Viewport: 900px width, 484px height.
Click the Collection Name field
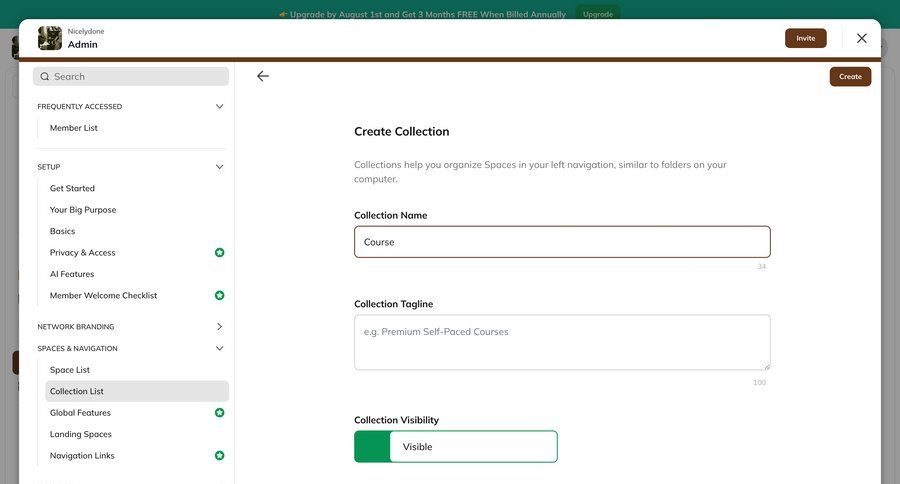pyautogui.click(x=562, y=242)
